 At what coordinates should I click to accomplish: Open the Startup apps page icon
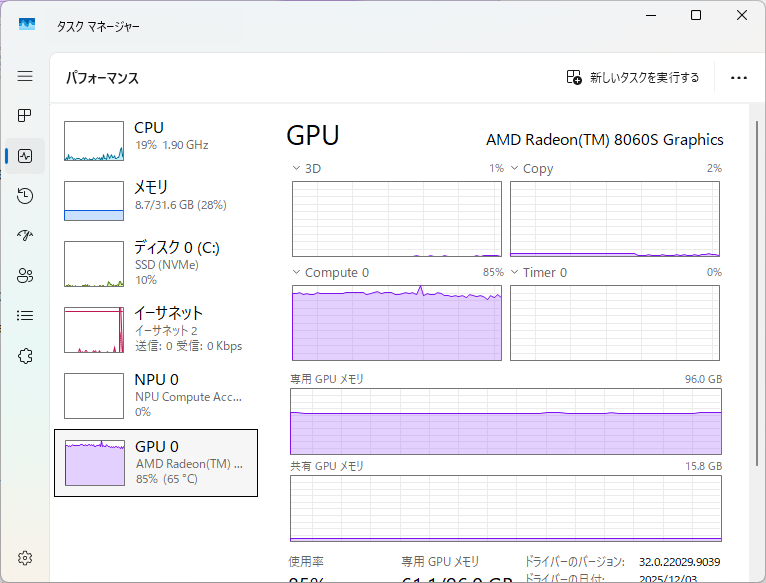(25, 236)
